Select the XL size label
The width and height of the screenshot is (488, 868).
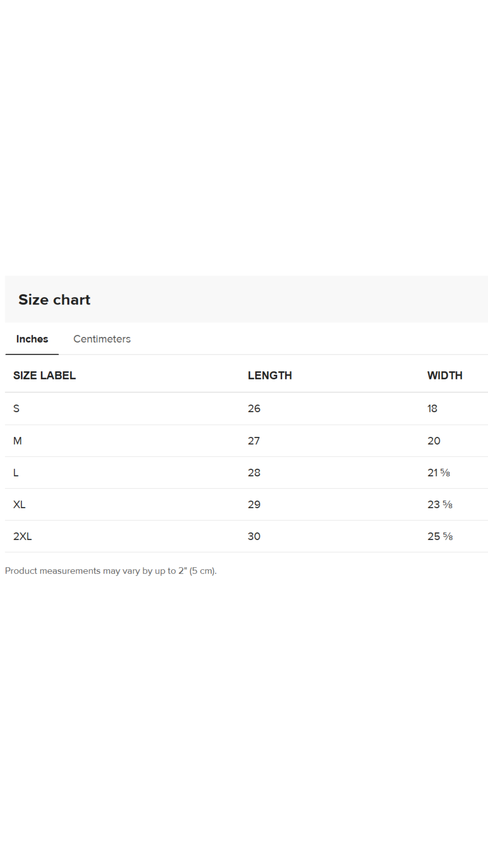coord(19,505)
